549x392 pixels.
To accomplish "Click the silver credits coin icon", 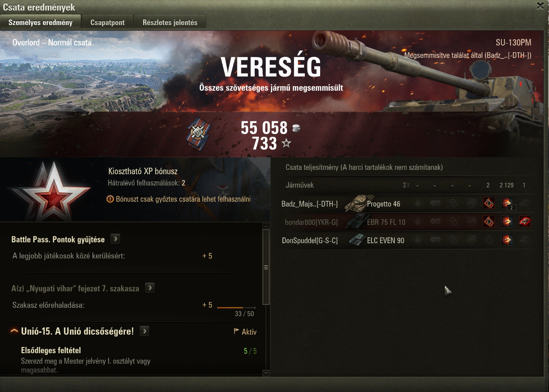I will point(296,128).
